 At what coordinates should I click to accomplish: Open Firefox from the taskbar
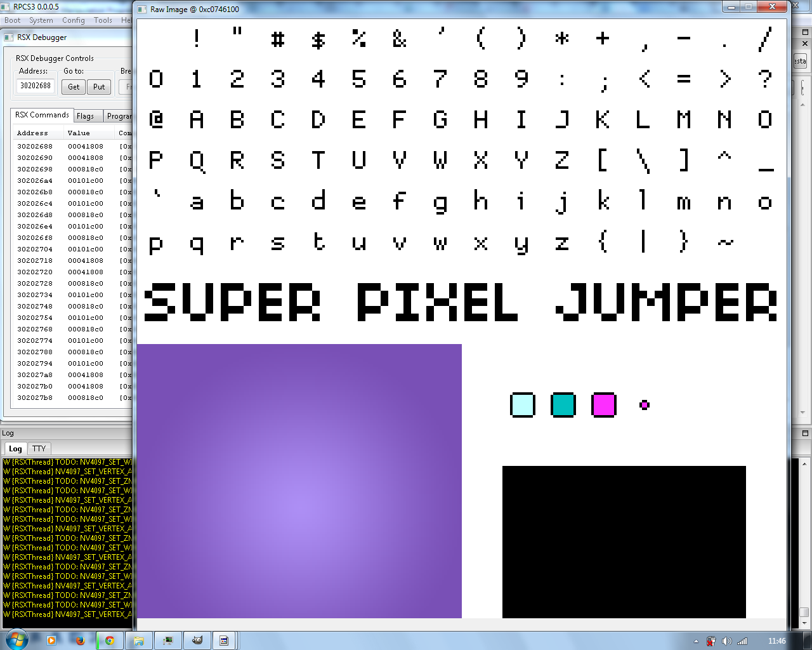(80, 640)
